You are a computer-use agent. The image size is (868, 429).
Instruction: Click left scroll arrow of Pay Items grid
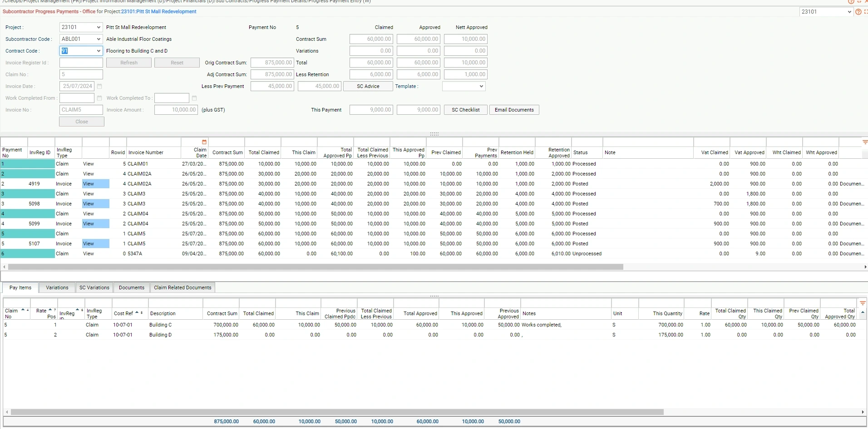click(x=7, y=412)
